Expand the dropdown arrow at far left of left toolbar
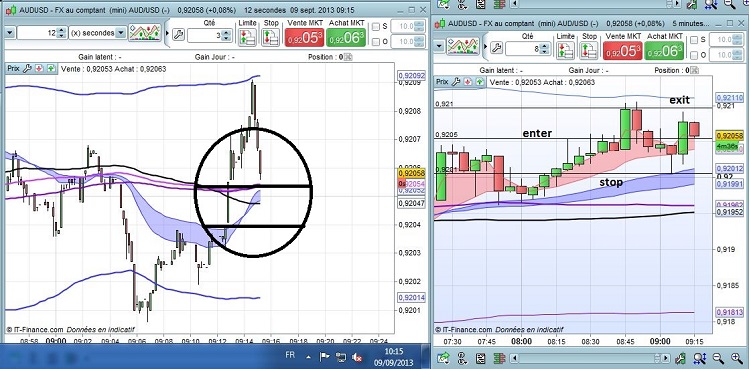The image size is (749, 369). point(10,33)
